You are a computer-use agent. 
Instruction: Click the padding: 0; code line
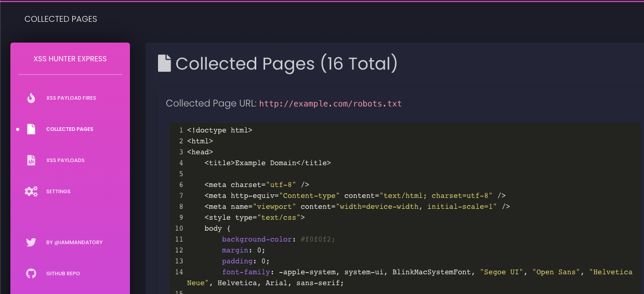click(246, 261)
